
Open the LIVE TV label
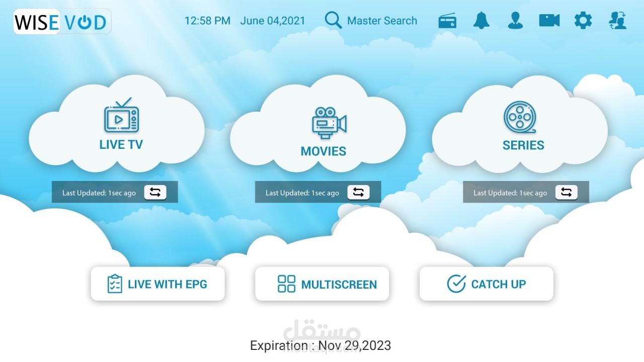[121, 144]
